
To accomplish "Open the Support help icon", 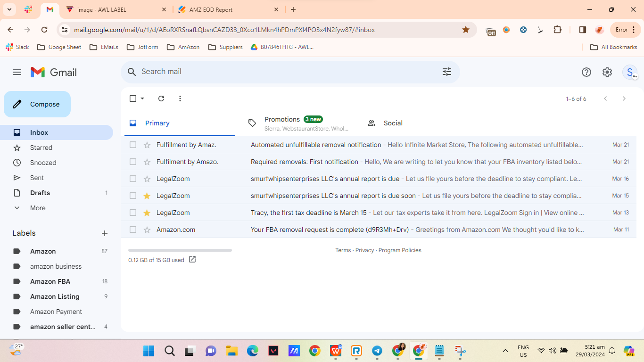I will click(x=586, y=72).
